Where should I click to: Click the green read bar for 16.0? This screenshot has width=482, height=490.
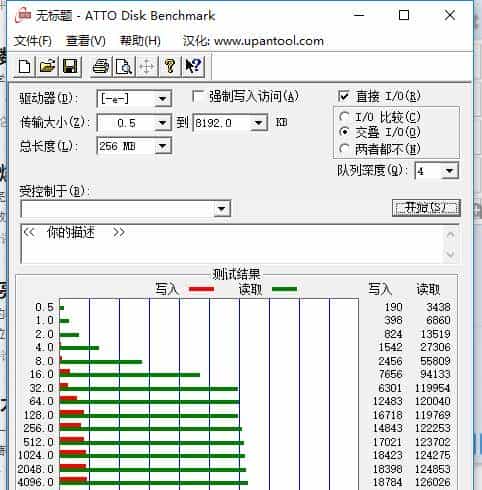point(130,375)
